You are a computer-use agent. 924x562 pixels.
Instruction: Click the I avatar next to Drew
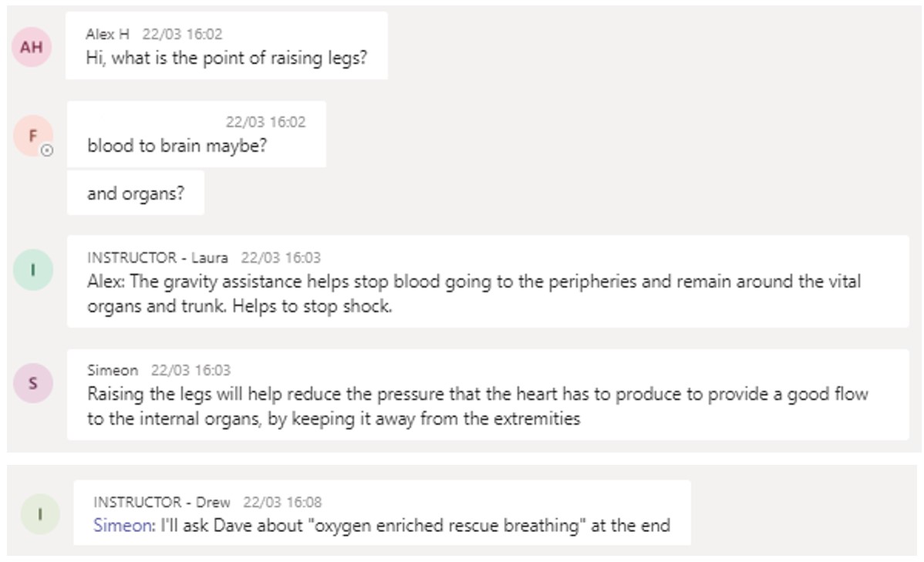(40, 513)
